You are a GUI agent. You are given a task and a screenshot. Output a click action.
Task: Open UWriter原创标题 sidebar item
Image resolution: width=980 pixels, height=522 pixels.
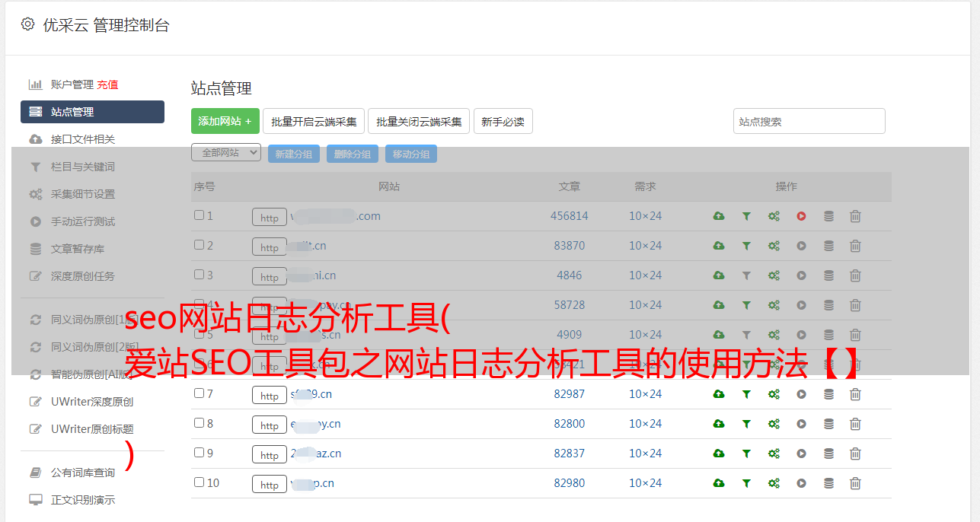coord(92,429)
